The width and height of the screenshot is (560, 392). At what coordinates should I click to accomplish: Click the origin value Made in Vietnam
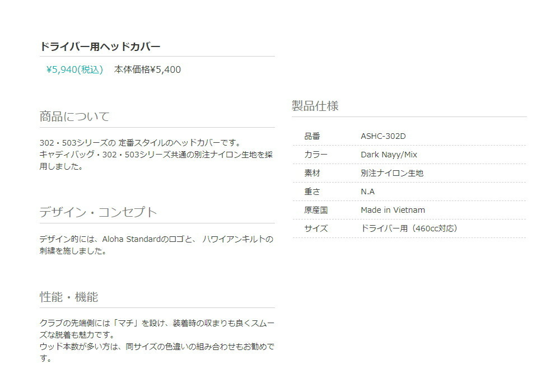[x=393, y=210]
